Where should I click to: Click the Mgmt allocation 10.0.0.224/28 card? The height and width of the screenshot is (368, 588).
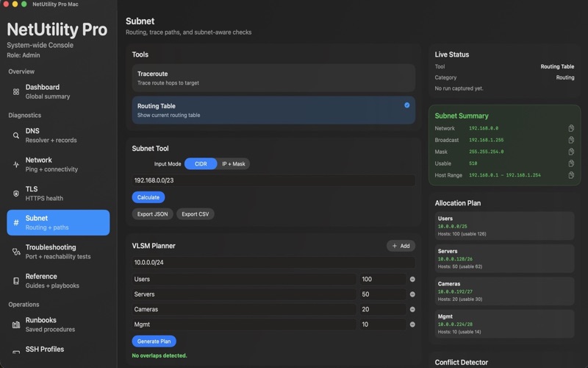click(x=504, y=324)
